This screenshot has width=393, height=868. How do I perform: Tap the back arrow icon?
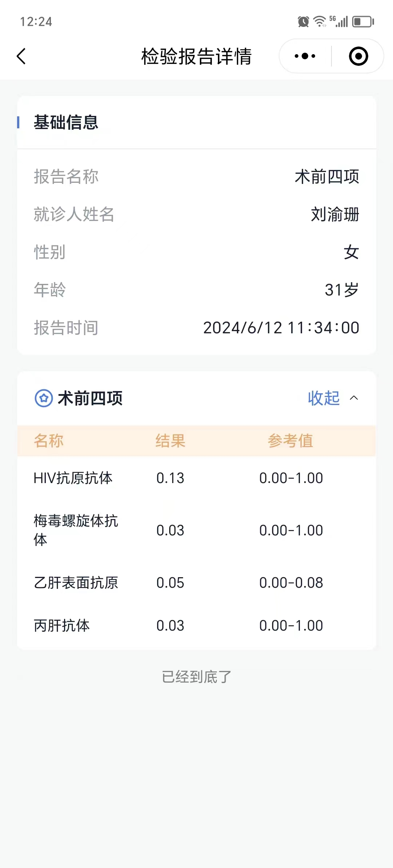[21, 56]
